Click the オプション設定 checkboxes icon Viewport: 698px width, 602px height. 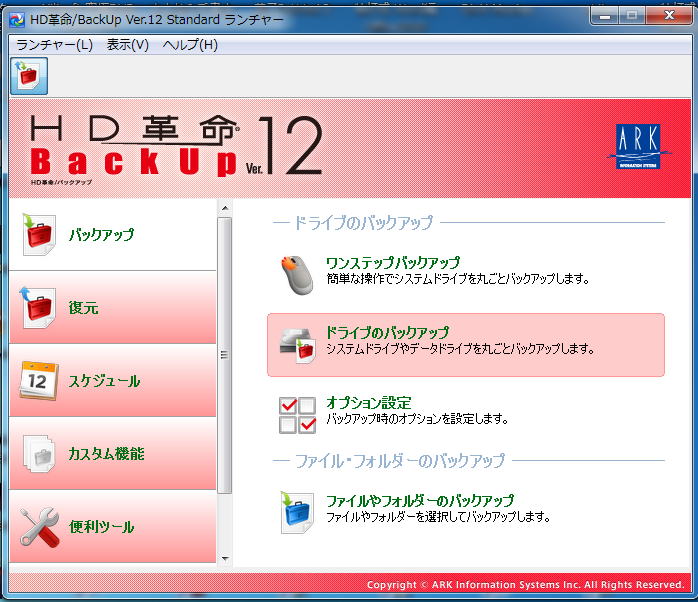tap(296, 414)
